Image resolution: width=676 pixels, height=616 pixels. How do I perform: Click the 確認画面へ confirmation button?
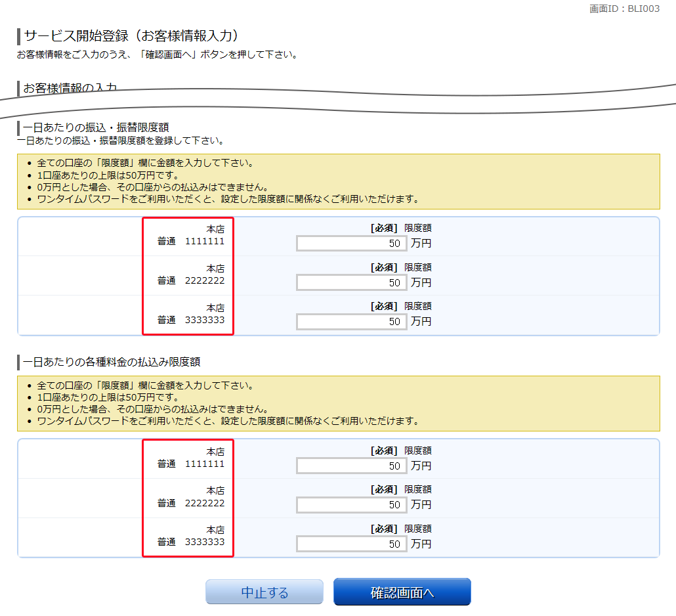[402, 591]
